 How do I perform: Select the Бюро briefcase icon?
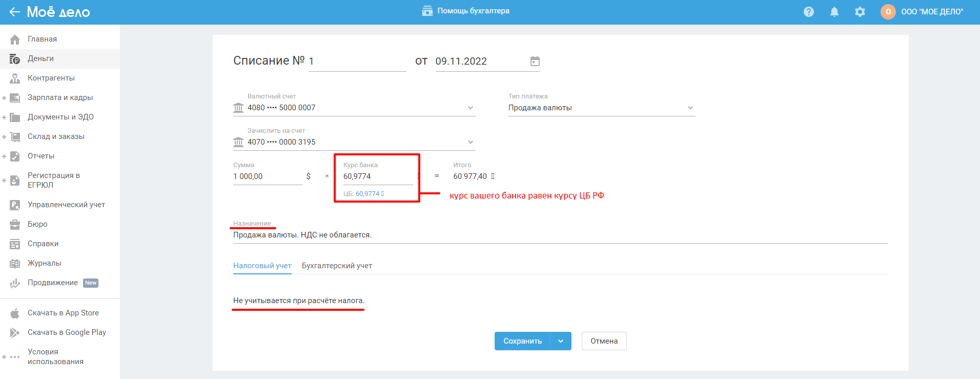point(15,225)
